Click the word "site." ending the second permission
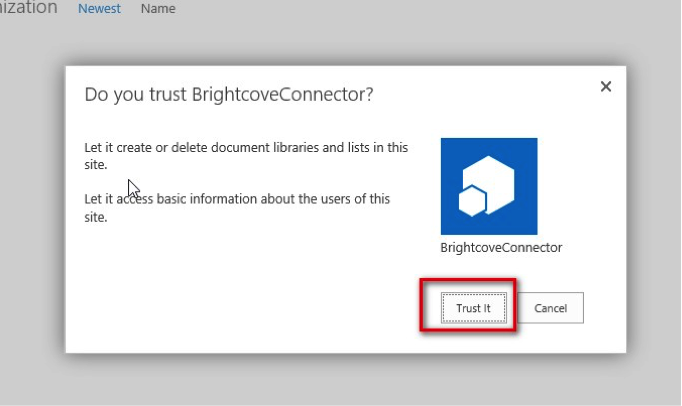 [95, 217]
